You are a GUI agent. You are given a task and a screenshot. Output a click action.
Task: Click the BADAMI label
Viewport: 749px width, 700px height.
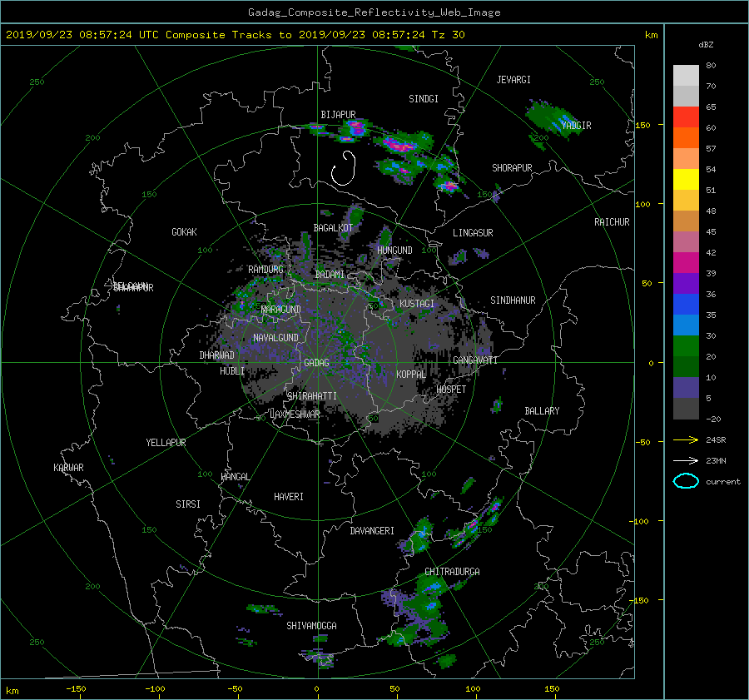tap(330, 275)
